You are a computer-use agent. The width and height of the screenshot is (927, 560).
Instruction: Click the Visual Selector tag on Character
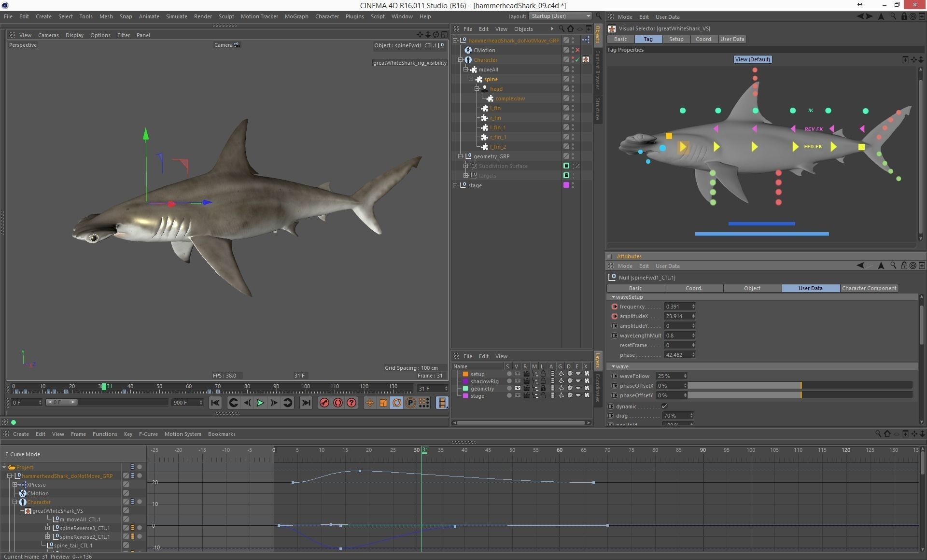pyautogui.click(x=586, y=60)
